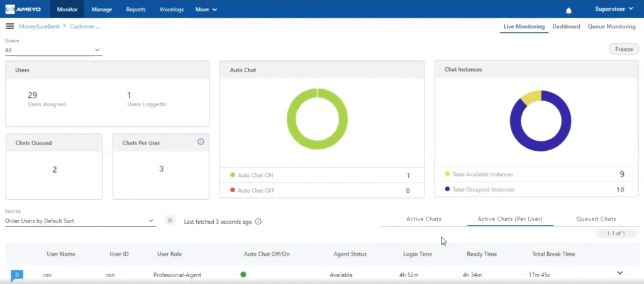This screenshot has width=644, height=284.
Task: Open the Monitor menu
Action: tap(67, 9)
